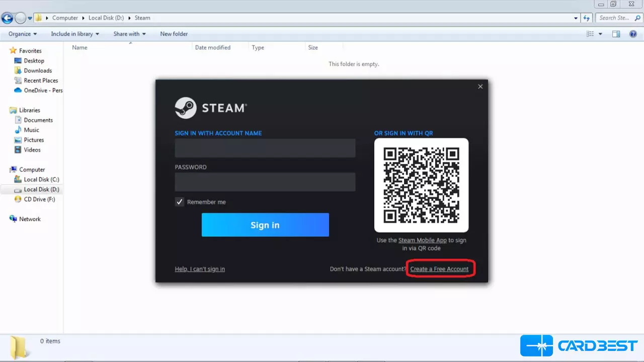
Task: Select OneDrive in the navigation pane
Action: (x=43, y=90)
